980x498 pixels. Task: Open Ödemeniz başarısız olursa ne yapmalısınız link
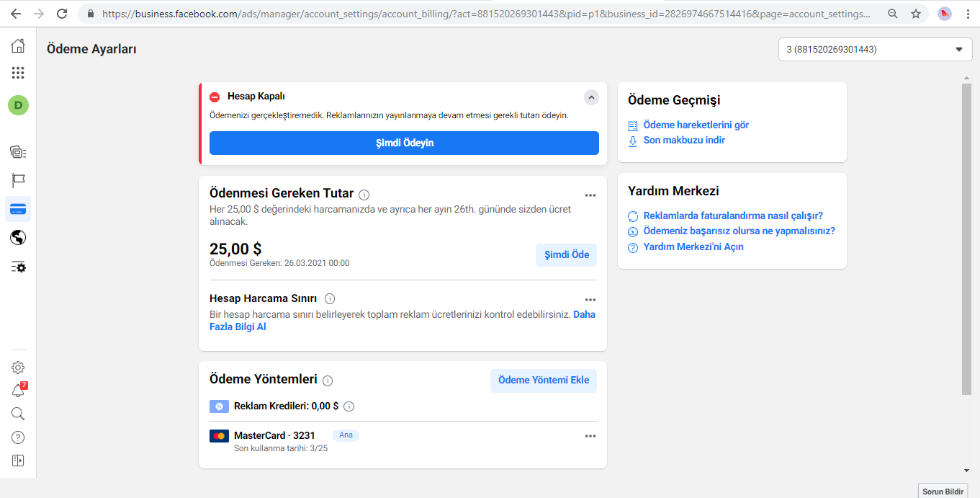pos(739,231)
